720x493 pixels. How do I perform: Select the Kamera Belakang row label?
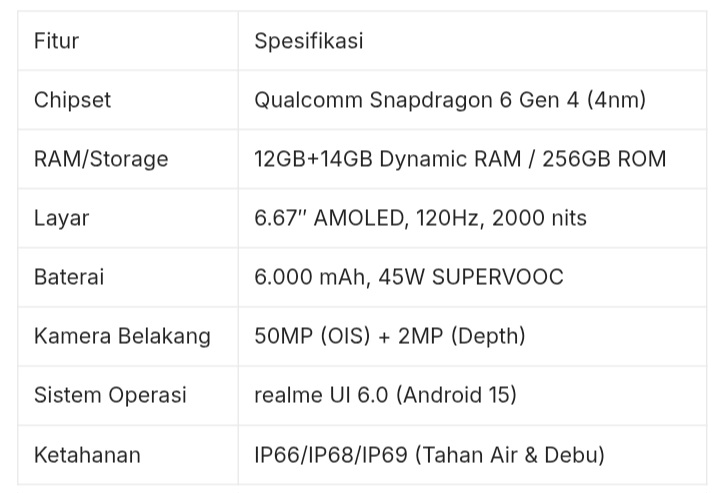(122, 336)
